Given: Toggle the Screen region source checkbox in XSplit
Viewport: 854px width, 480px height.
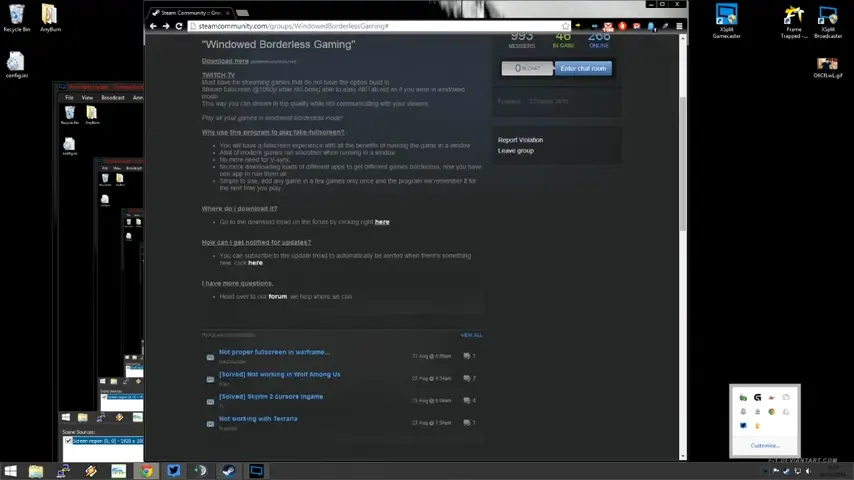Looking at the screenshot, I should click(x=68, y=441).
